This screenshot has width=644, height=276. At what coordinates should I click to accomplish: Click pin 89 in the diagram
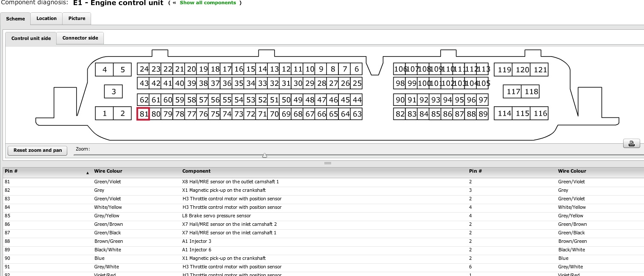483,114
